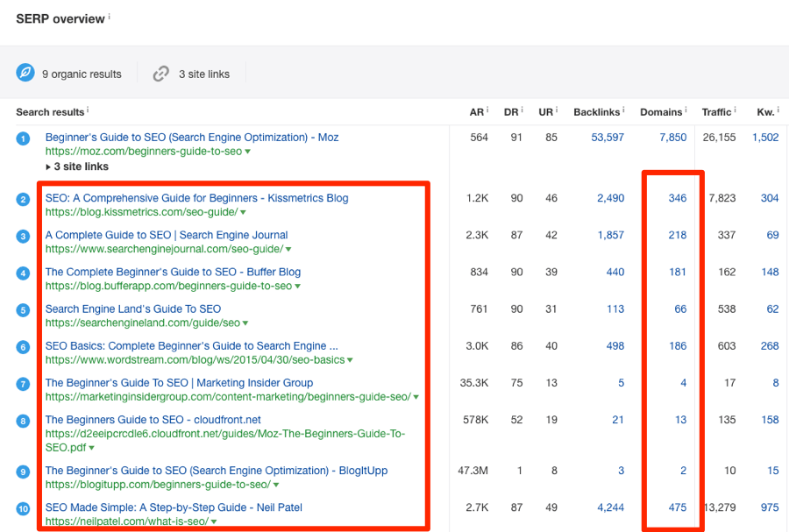The width and height of the screenshot is (789, 532).
Task: Click the UR column info icon
Action: coord(557,110)
